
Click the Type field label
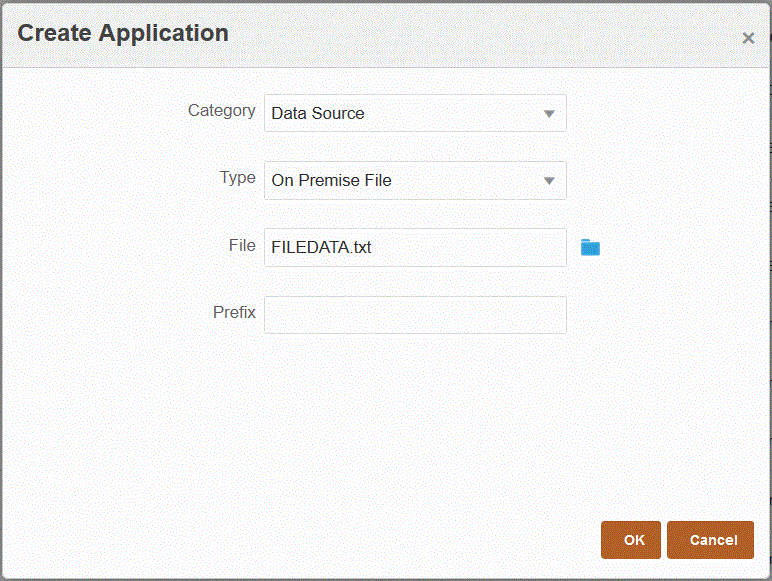(237, 178)
